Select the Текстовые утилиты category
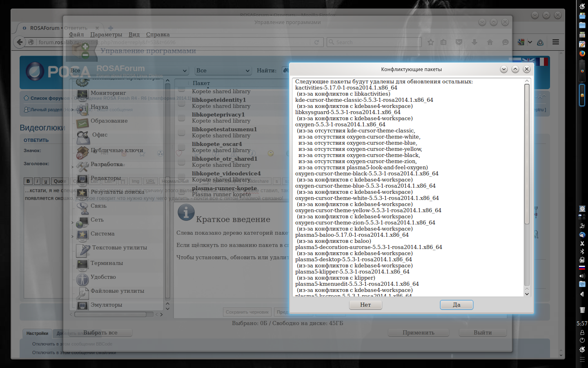The width and height of the screenshot is (588, 368). click(x=119, y=247)
